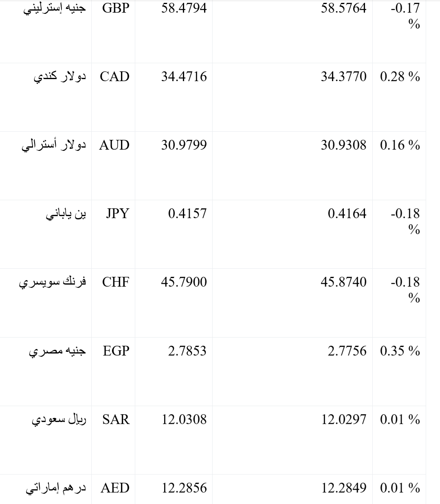Select the SAR currency code
This screenshot has height=504, width=440.
click(x=116, y=420)
